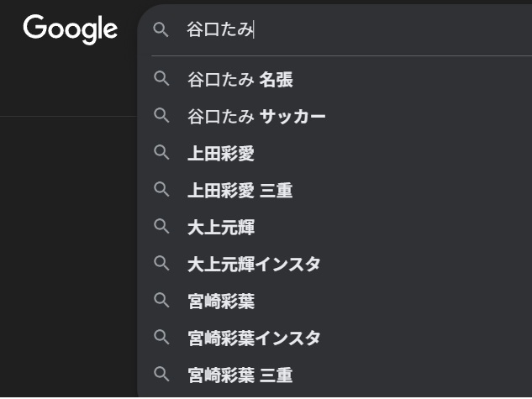Click the magnifier icon beside 宮崎彩葉インスタ

[162, 338]
